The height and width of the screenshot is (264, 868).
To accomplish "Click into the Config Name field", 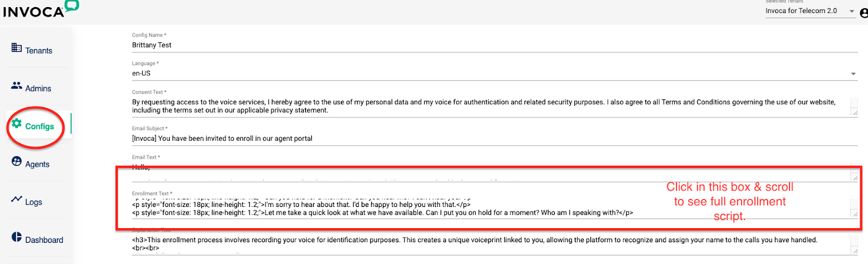I will point(488,45).
